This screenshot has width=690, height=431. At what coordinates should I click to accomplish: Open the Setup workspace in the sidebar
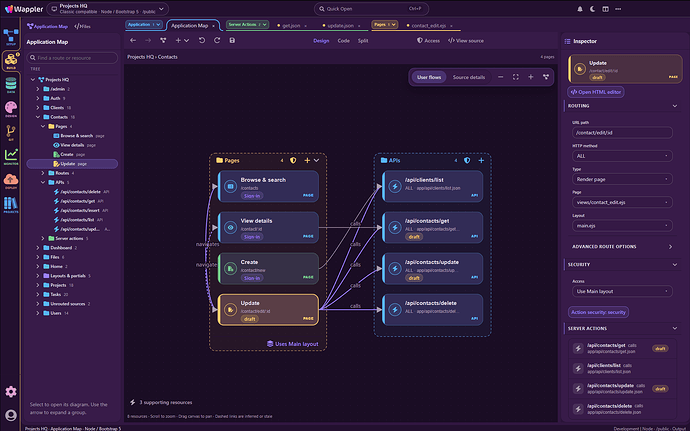pyautogui.click(x=11, y=37)
